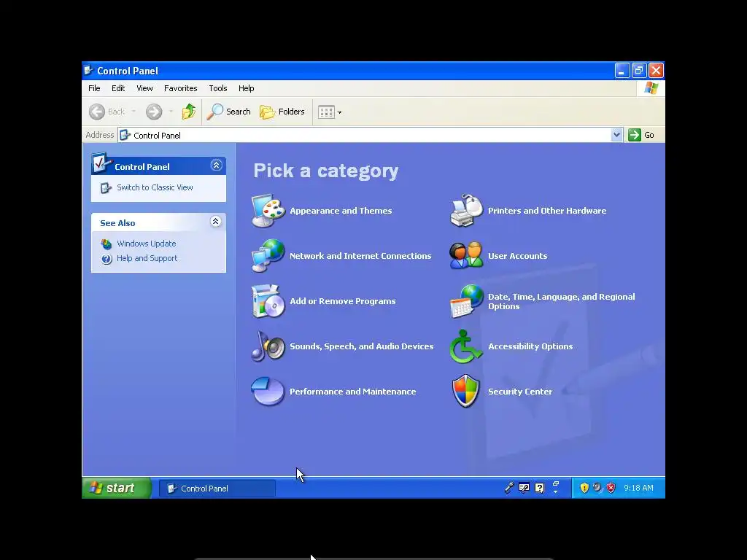Click the Security Center text link
Screen dimensions: 747x560
(x=519, y=392)
